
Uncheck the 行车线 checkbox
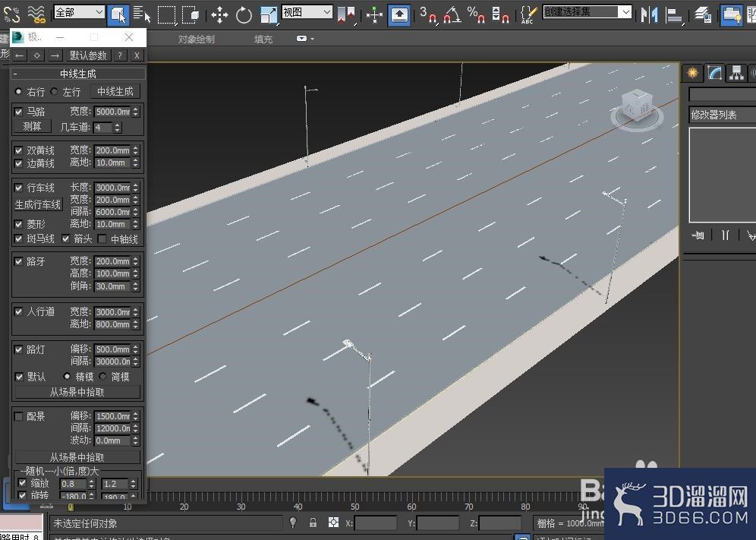(x=18, y=188)
